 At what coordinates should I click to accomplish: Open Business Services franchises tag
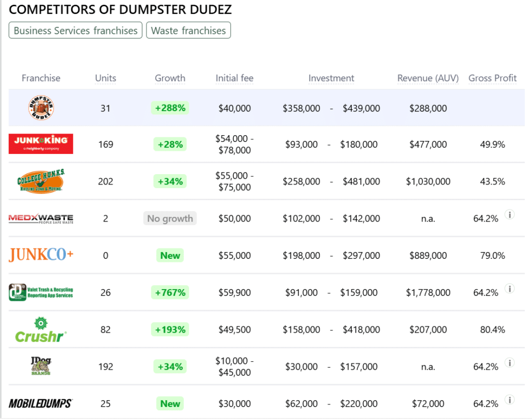pyautogui.click(x=75, y=30)
